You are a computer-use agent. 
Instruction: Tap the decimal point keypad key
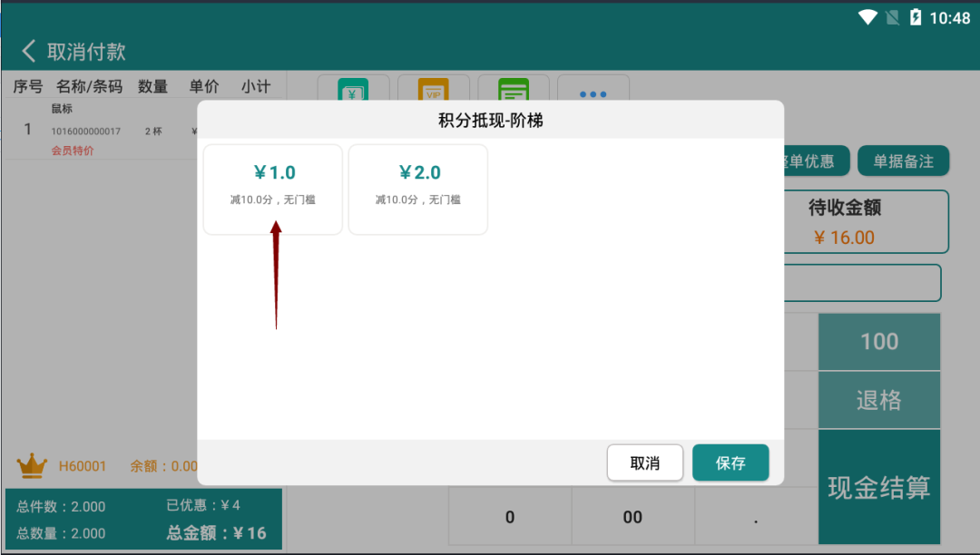(756, 517)
